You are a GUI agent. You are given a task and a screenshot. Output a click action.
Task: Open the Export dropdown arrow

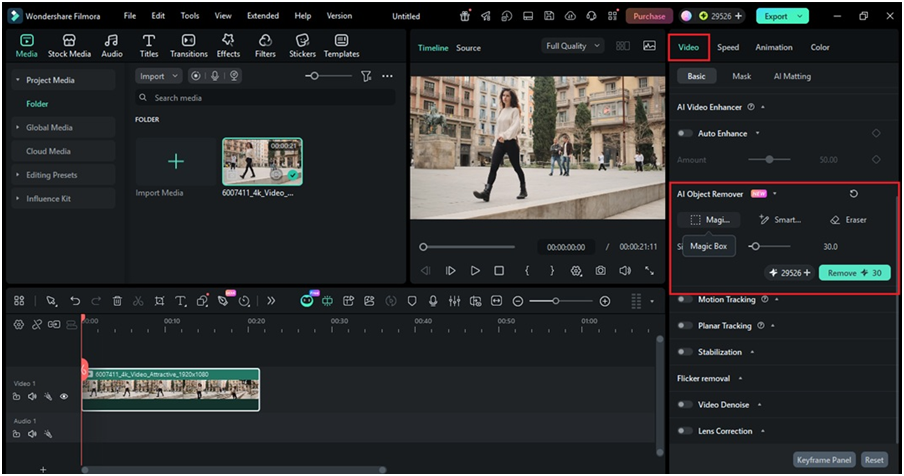pos(800,16)
